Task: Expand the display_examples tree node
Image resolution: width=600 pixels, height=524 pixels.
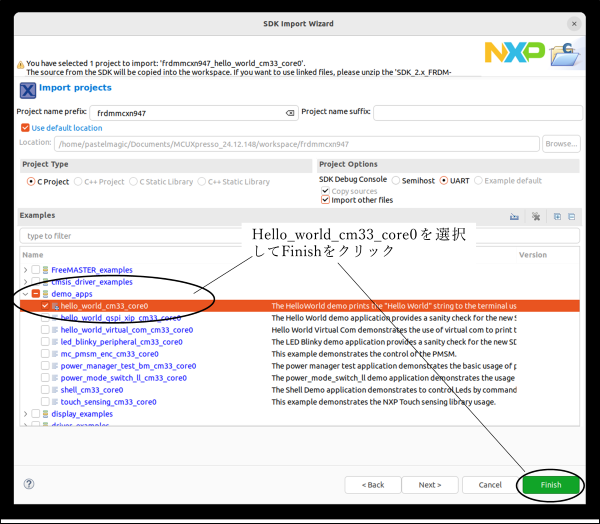Action: (x=25, y=414)
